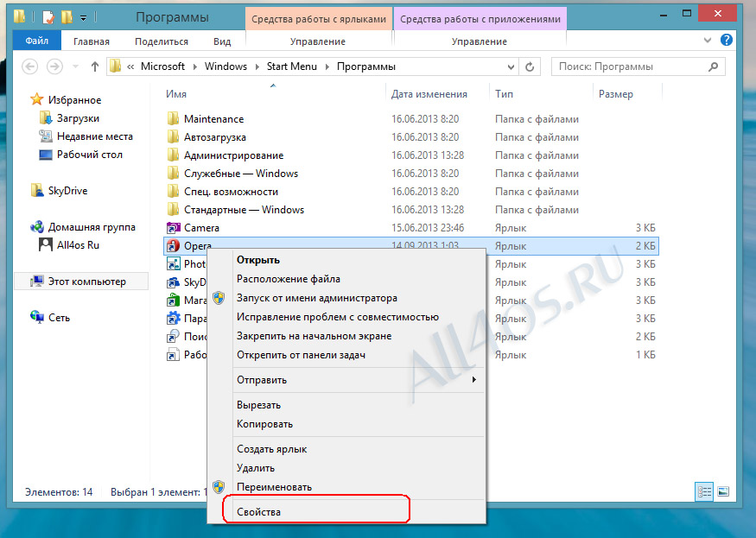Open Рабочий стол in navigation pane
This screenshot has width=756, height=538.
pos(90,155)
